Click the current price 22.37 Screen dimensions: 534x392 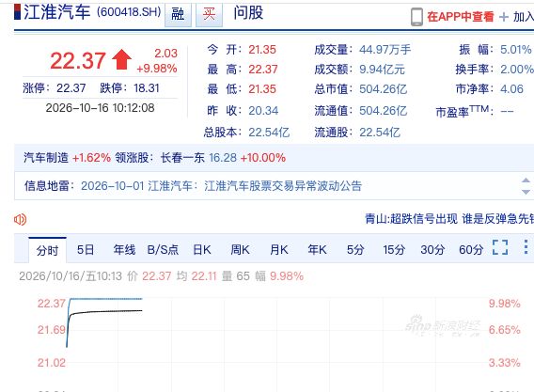(x=78, y=61)
